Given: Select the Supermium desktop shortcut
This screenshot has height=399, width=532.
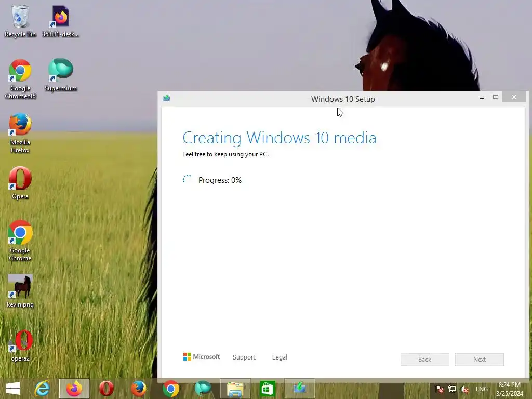Looking at the screenshot, I should [x=61, y=75].
